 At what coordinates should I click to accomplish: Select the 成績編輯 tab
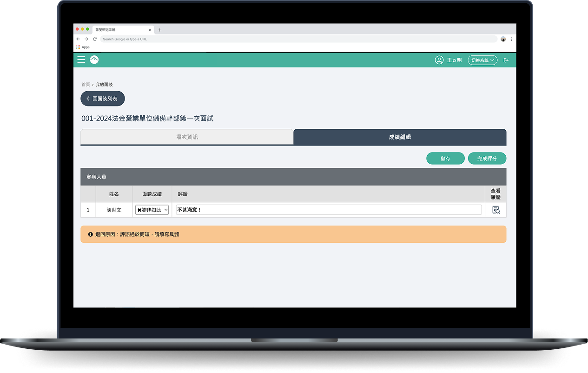click(400, 137)
